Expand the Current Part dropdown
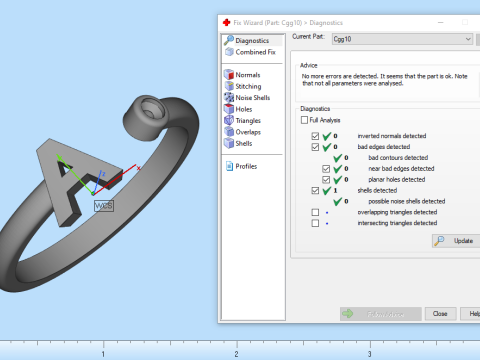Image resolution: width=480 pixels, height=360 pixels. pos(402,39)
